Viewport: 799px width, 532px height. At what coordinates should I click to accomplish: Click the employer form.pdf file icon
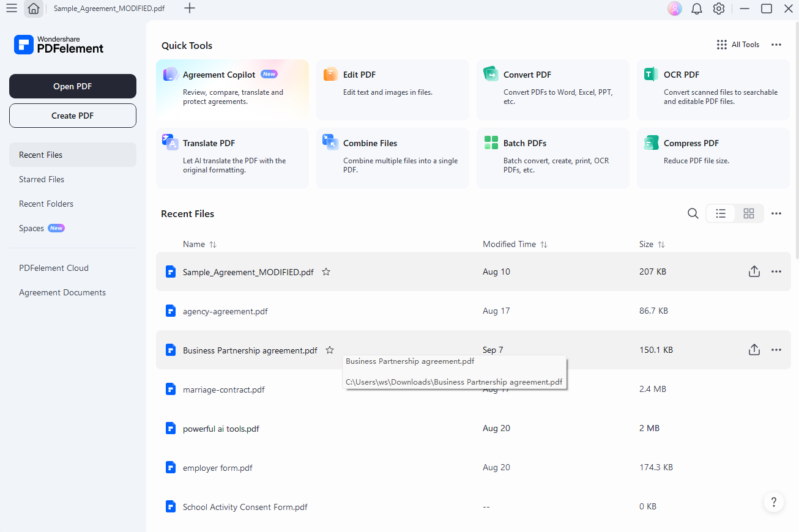(x=171, y=467)
